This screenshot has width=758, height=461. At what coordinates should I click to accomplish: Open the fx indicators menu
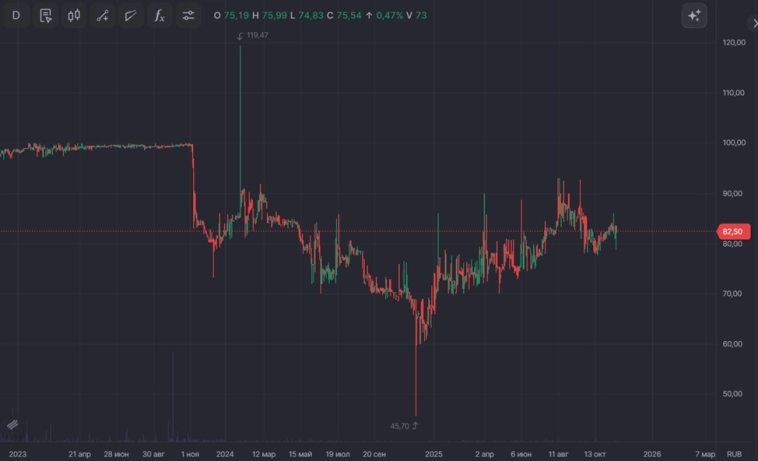[x=160, y=16]
